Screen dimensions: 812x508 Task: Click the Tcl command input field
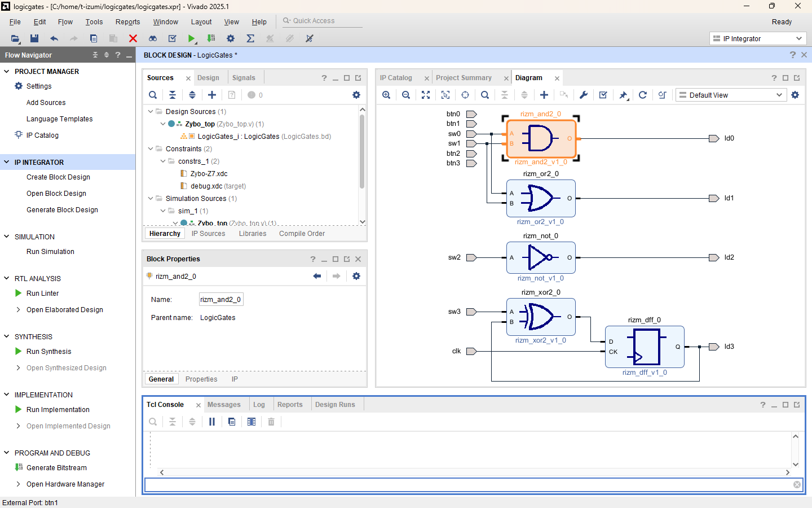pos(468,485)
